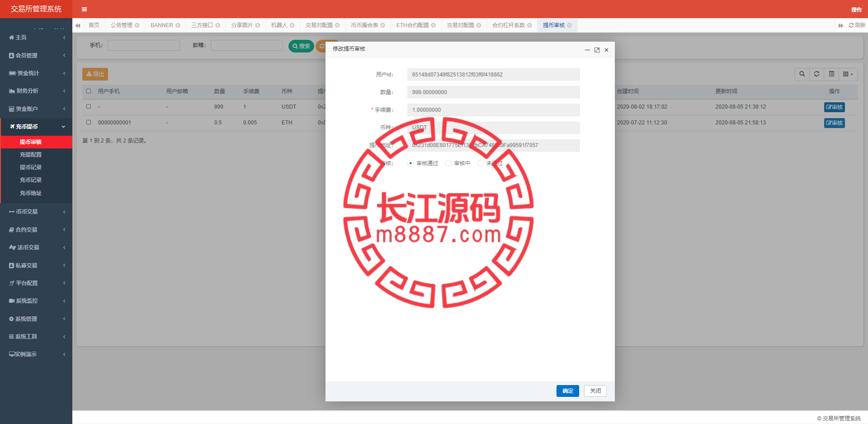The height and width of the screenshot is (424, 868).
Task: Click the 刷新 refresh link at top right
Action: (857, 25)
